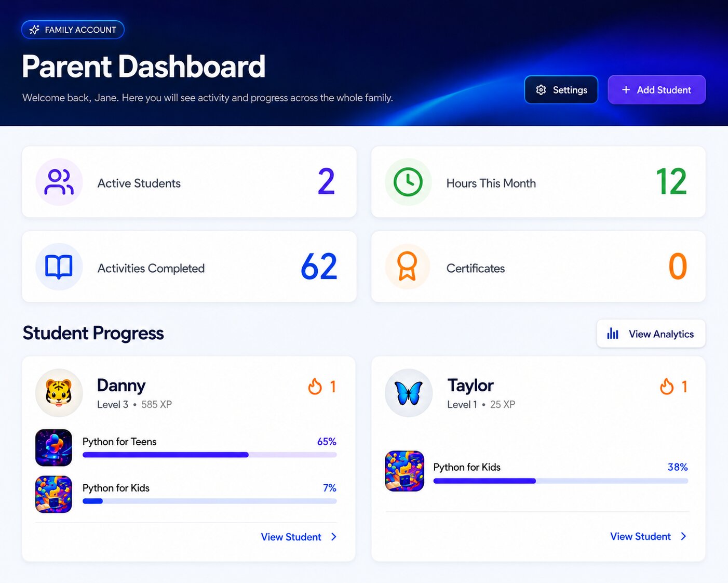Click the Parent Dashboard title
This screenshot has height=583, width=728.
[x=144, y=67]
